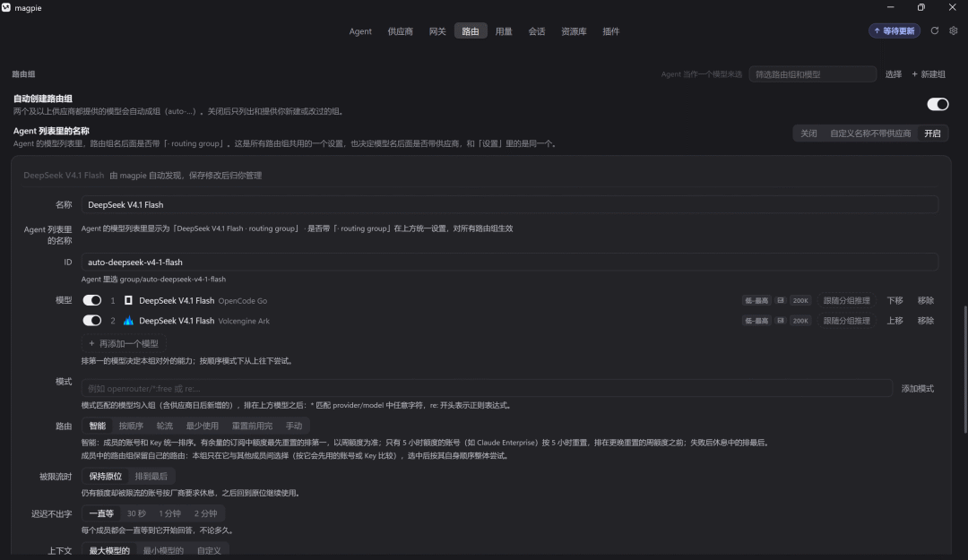
Task: Select 30 秒 timeout option
Action: click(x=136, y=513)
